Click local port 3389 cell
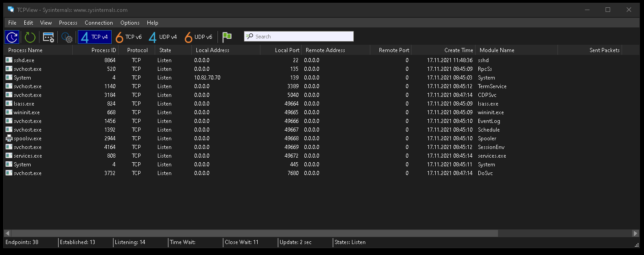Screen dimensions: 644x255 [x=293, y=86]
